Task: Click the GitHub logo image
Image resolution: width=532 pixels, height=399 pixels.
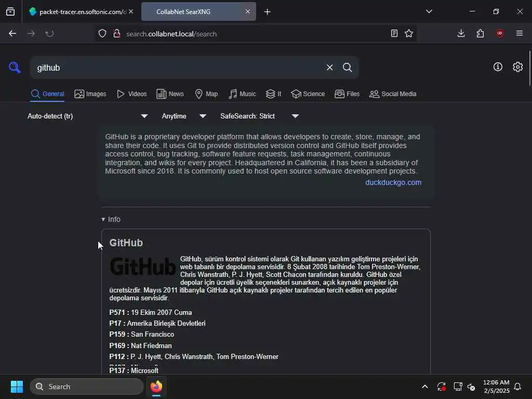Action: 143,267
